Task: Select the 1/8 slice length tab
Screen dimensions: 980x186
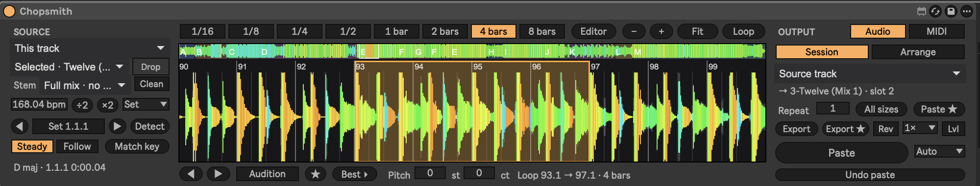Action: (x=251, y=31)
